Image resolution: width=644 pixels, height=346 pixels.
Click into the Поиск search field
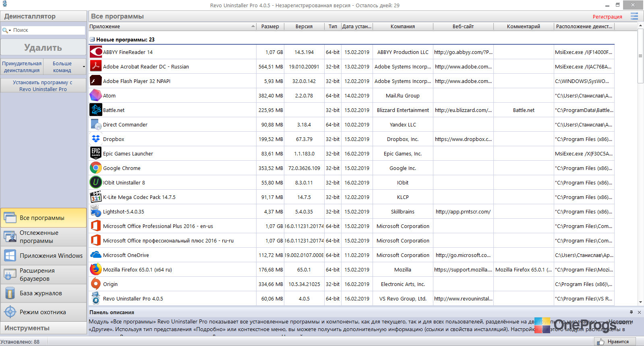click(48, 30)
